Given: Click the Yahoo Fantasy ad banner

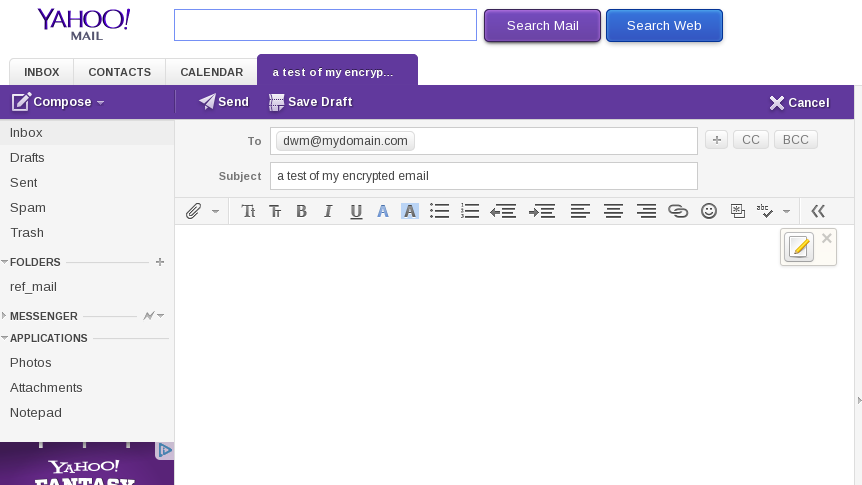Looking at the screenshot, I should [x=87, y=464].
